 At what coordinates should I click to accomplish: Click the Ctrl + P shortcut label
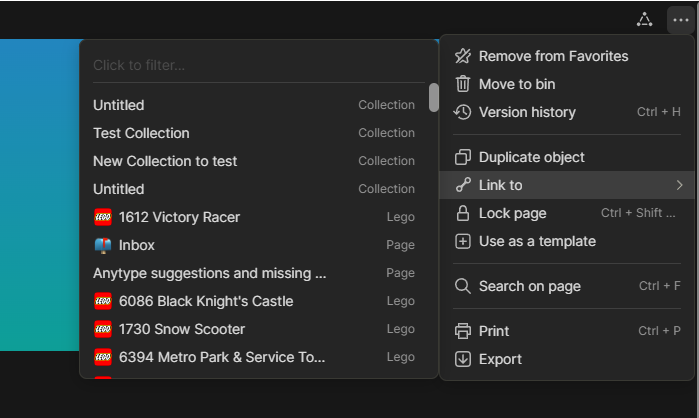click(x=659, y=331)
